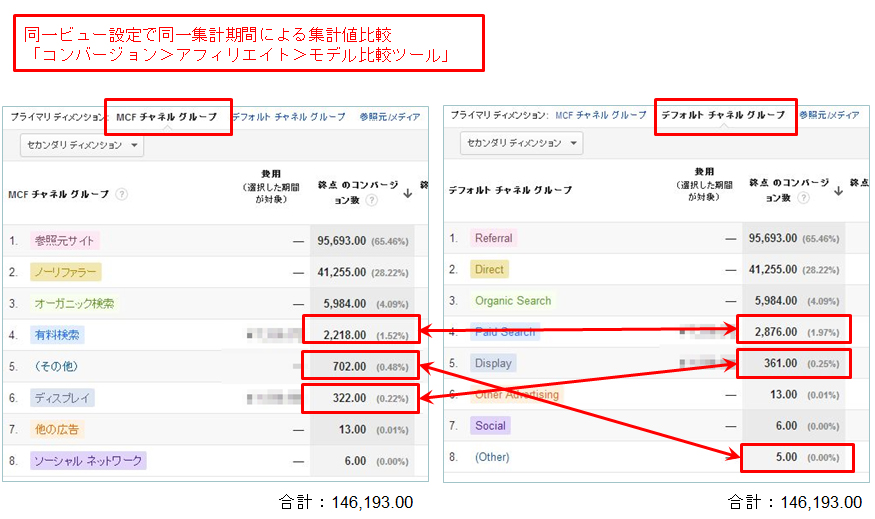This screenshot has width=875, height=519.
Task: Switch right table to MCF チャネル グループ
Action: tap(600, 116)
